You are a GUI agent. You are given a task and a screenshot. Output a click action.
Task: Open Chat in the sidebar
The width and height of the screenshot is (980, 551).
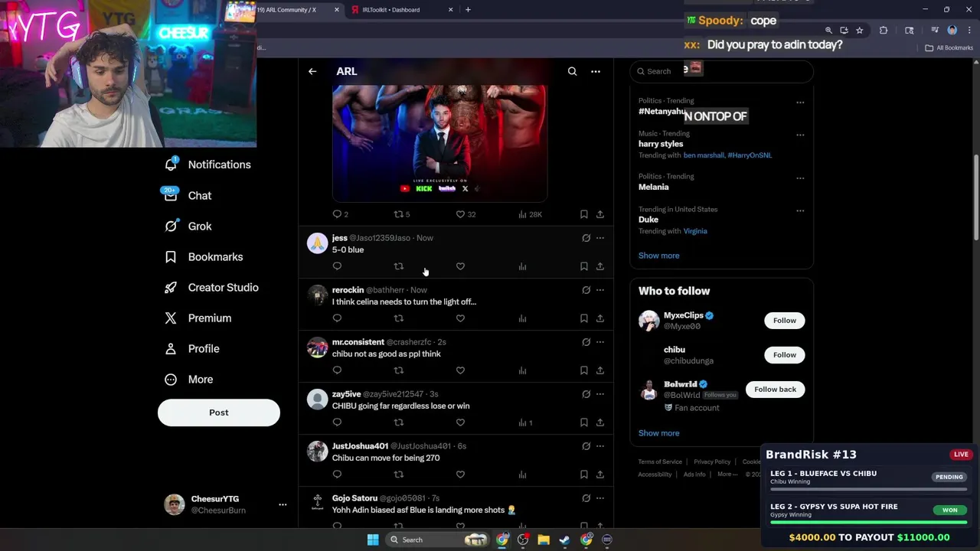click(x=189, y=195)
